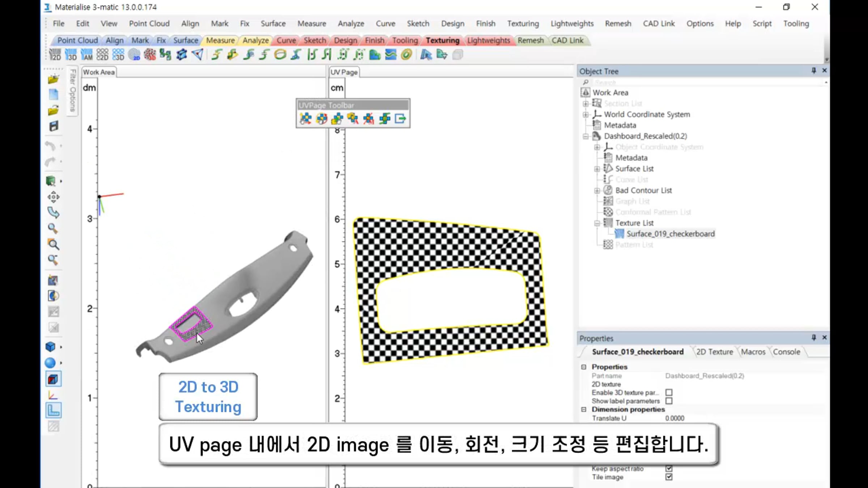This screenshot has width=868, height=488.
Task: Toggle the Tile image checkbox
Action: (x=669, y=477)
